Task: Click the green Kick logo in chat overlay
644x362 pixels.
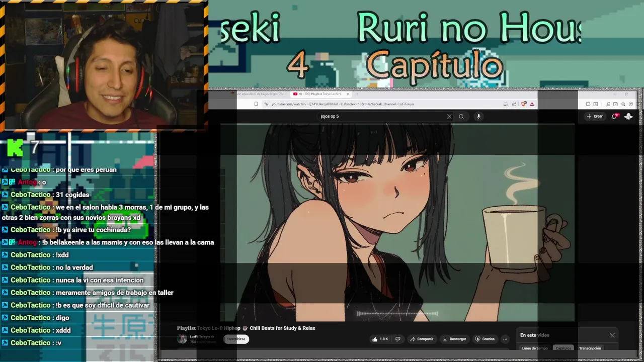Action: pos(15,148)
